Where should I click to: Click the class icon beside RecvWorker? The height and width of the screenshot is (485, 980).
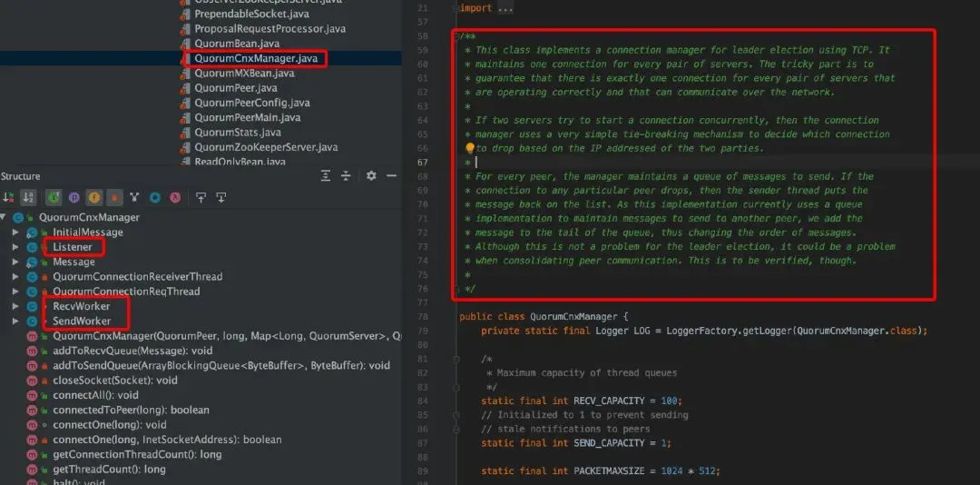32,306
